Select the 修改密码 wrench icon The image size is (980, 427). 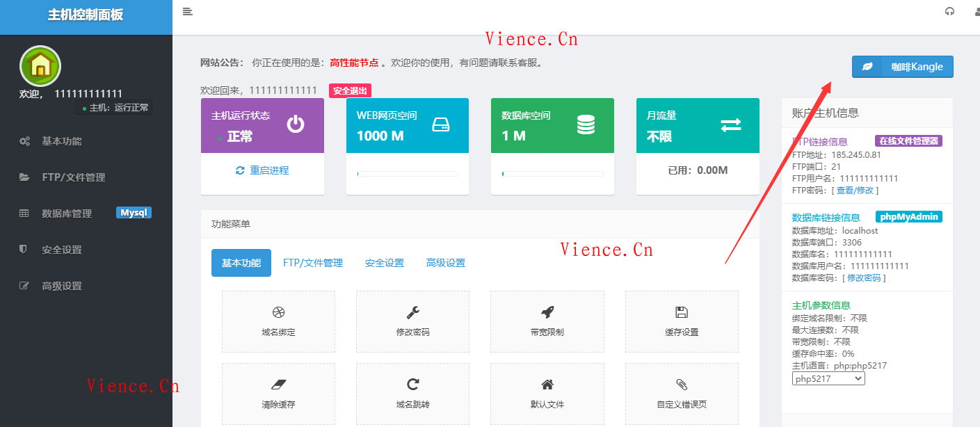click(x=412, y=321)
